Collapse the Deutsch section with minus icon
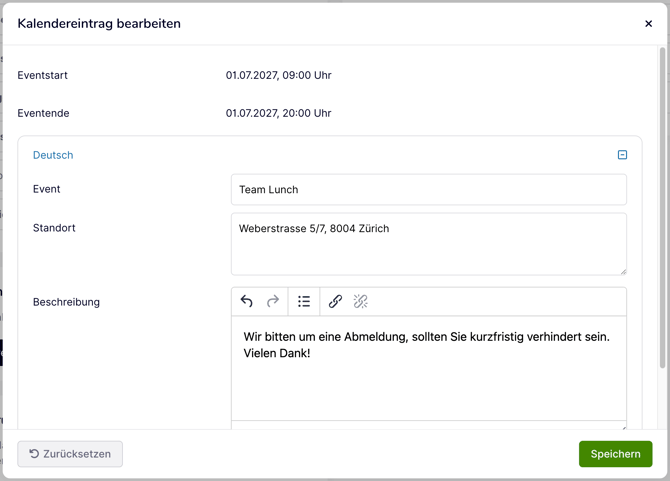Viewport: 670px width, 481px height. (x=622, y=155)
